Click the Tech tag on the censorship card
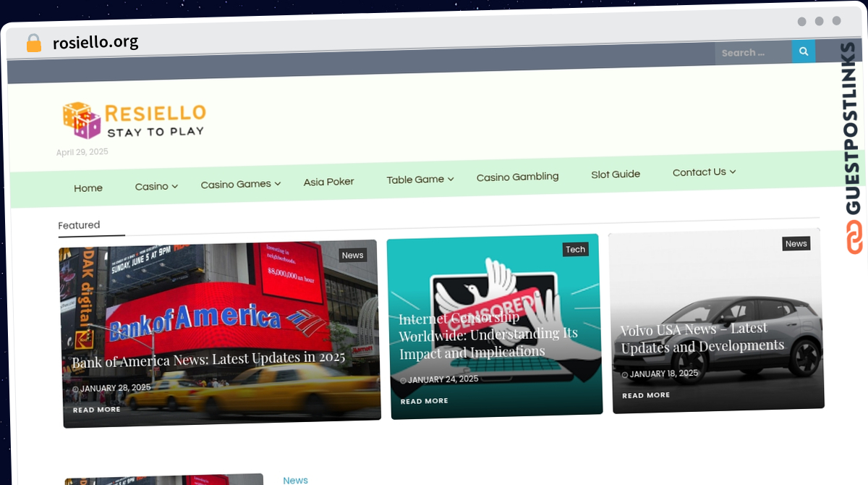868x485 pixels. (576, 250)
